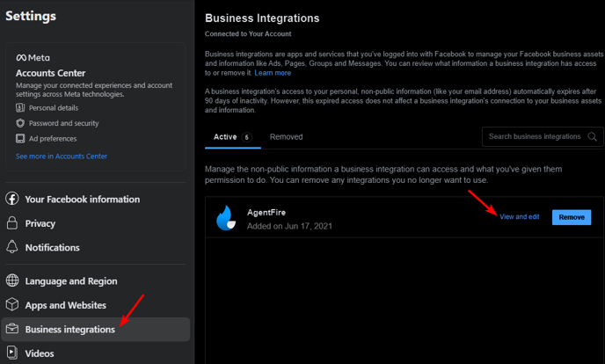Click the Added on Jun 17, 2021 text
The image size is (605, 364).
[x=289, y=226]
